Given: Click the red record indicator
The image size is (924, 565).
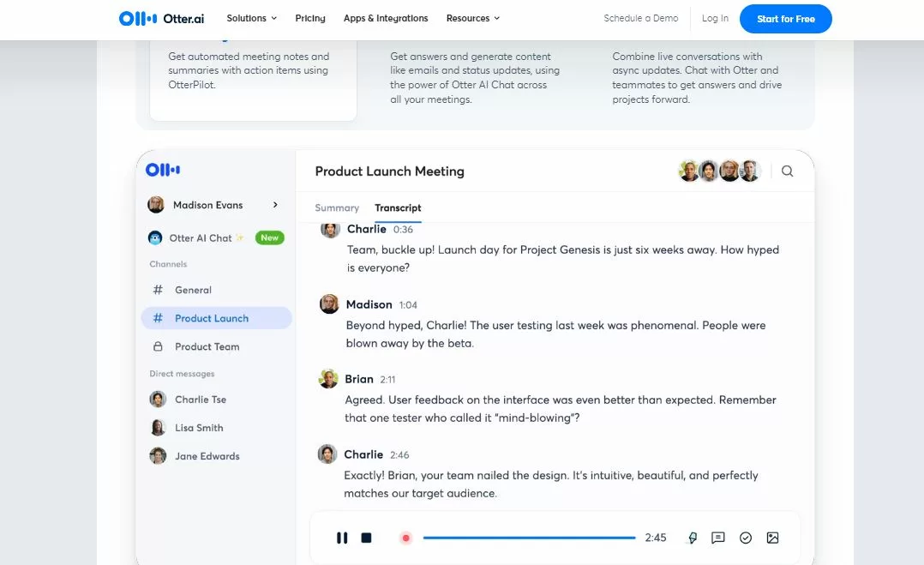Looking at the screenshot, I should pyautogui.click(x=405, y=538).
